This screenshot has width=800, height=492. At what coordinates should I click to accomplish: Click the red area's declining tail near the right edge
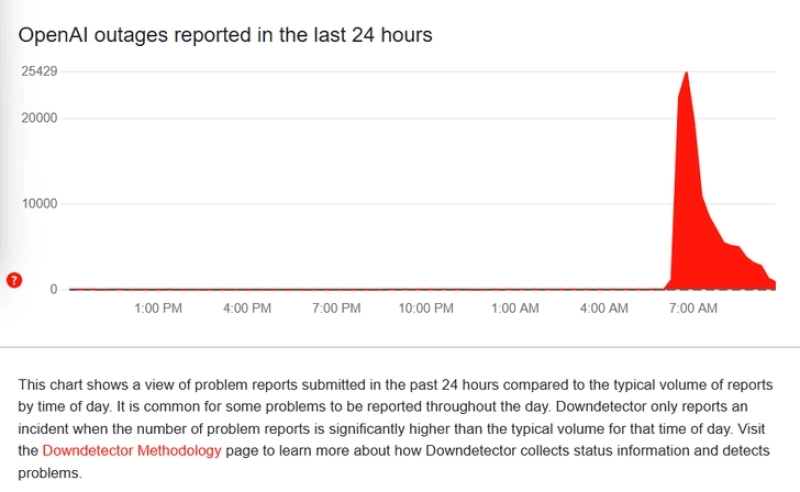[750, 270]
